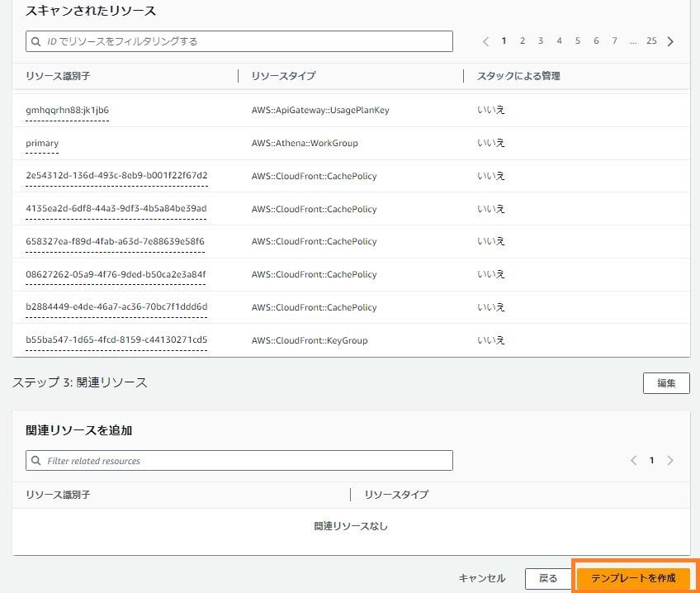Click resource ID gmhqqrhn88:jk1jb6

click(x=68, y=111)
